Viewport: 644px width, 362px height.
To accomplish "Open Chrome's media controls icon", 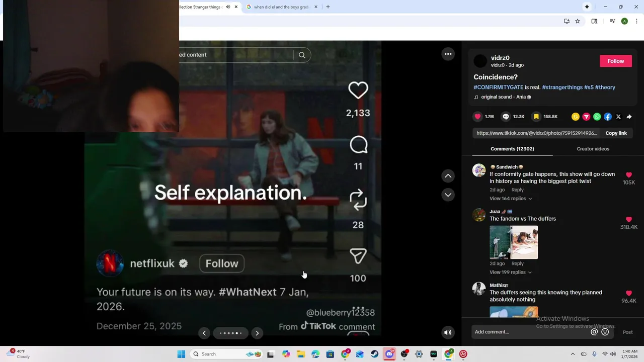I will tap(612, 21).
